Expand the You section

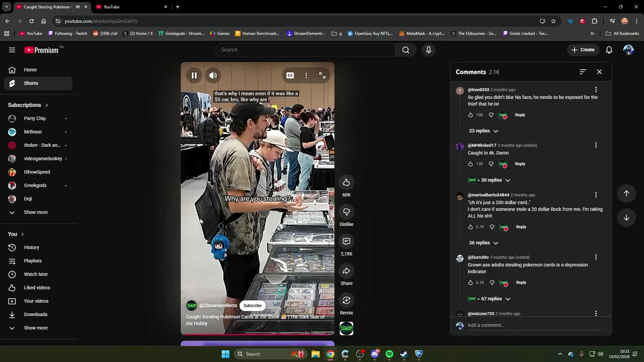point(16,234)
